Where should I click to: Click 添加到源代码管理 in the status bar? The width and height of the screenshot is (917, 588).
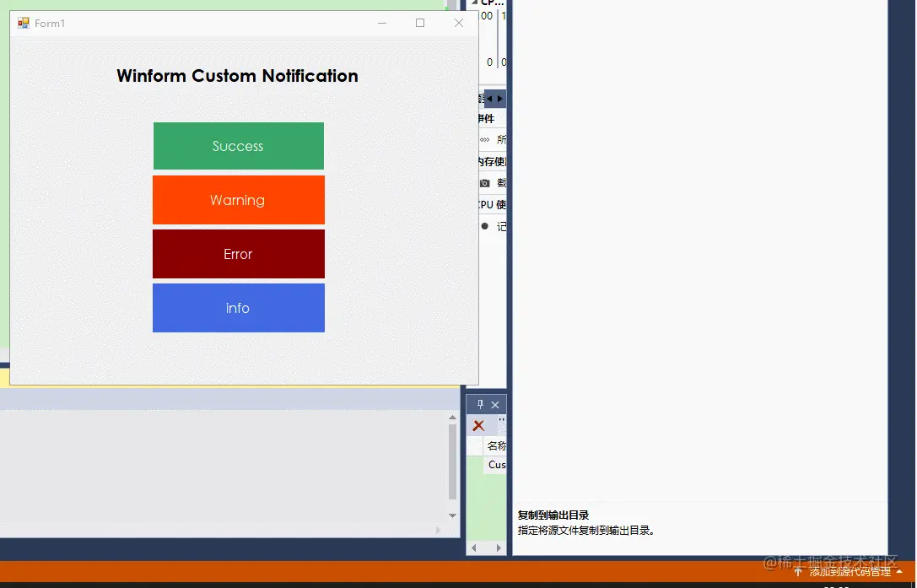pyautogui.click(x=850, y=572)
